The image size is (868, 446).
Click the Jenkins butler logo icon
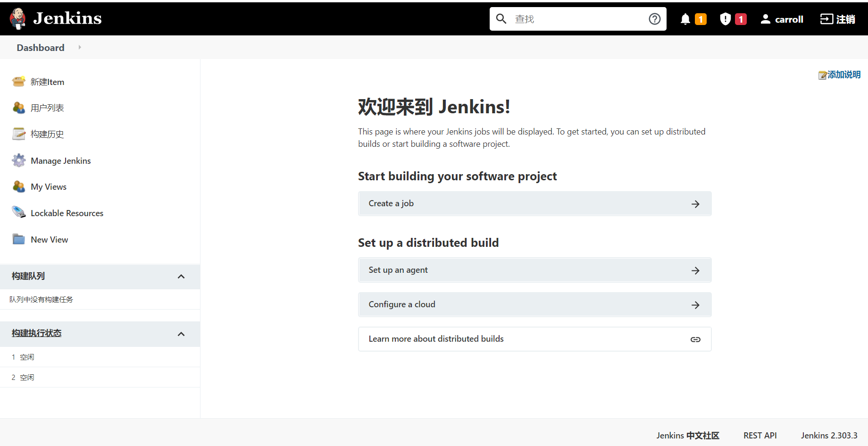[x=18, y=19]
